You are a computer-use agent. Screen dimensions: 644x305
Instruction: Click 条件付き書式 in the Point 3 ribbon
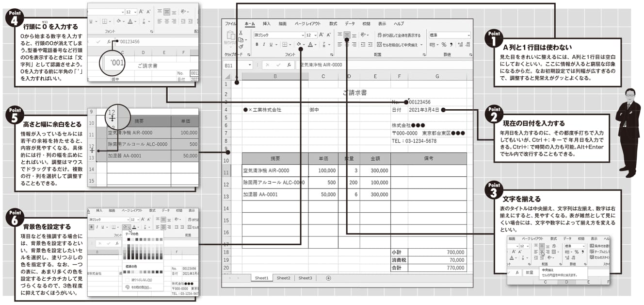click(x=600, y=246)
